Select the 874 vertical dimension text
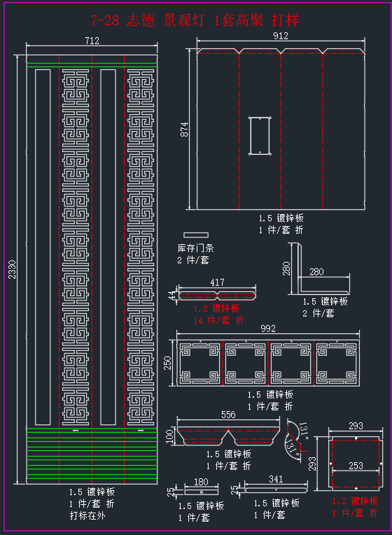This screenshot has width=392, height=535. [184, 130]
